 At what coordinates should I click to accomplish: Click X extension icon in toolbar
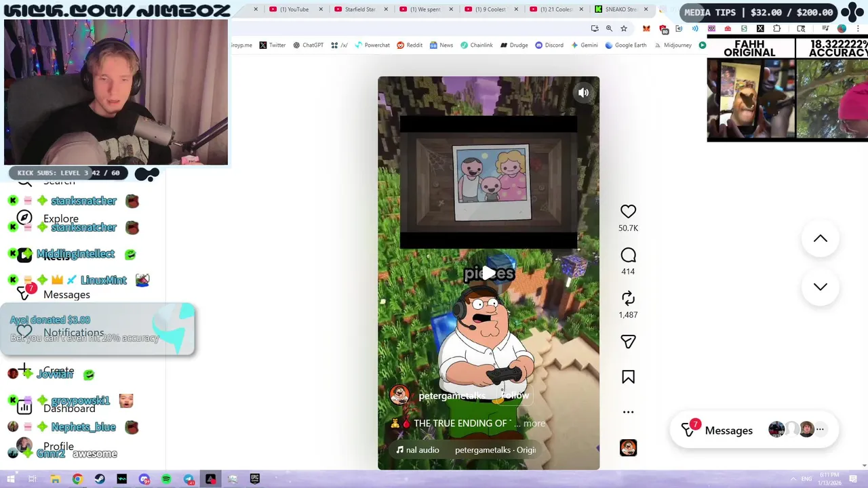(760, 28)
